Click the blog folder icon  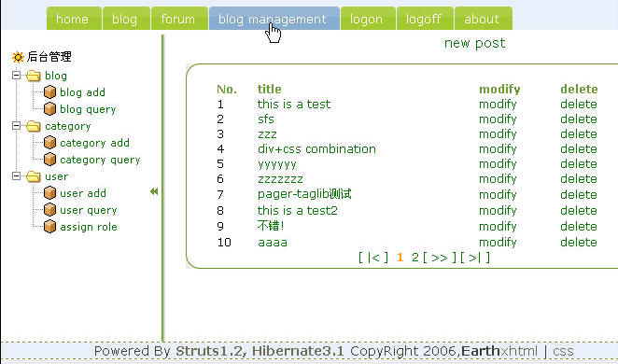[34, 76]
